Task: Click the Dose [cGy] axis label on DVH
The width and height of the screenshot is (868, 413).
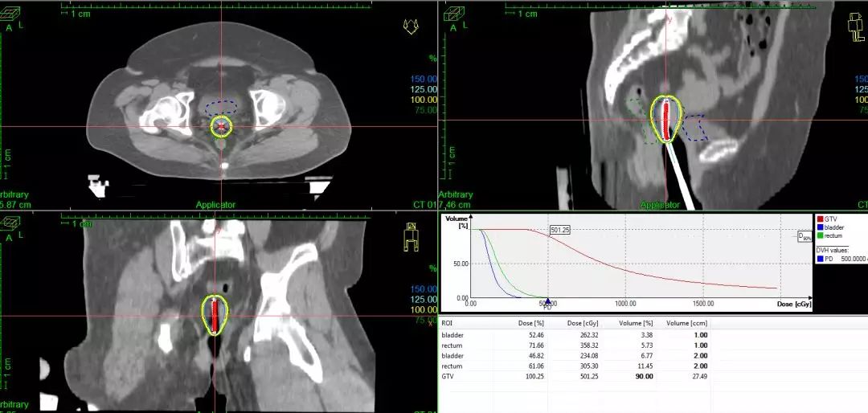Action: click(794, 304)
